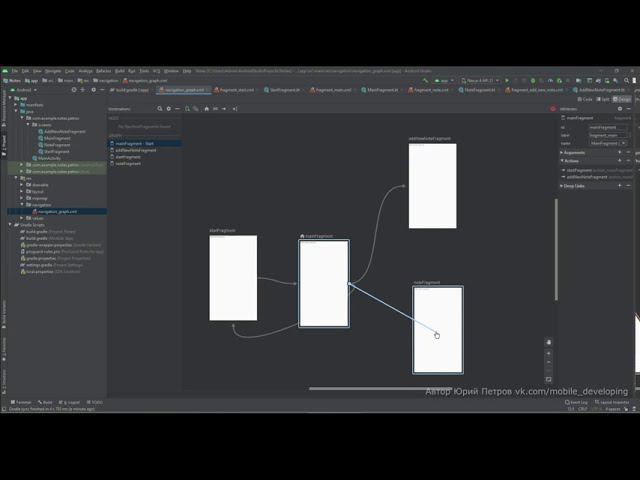Click the Attributes panel gear icon
The width and height of the screenshot is (640, 480).
click(x=620, y=109)
